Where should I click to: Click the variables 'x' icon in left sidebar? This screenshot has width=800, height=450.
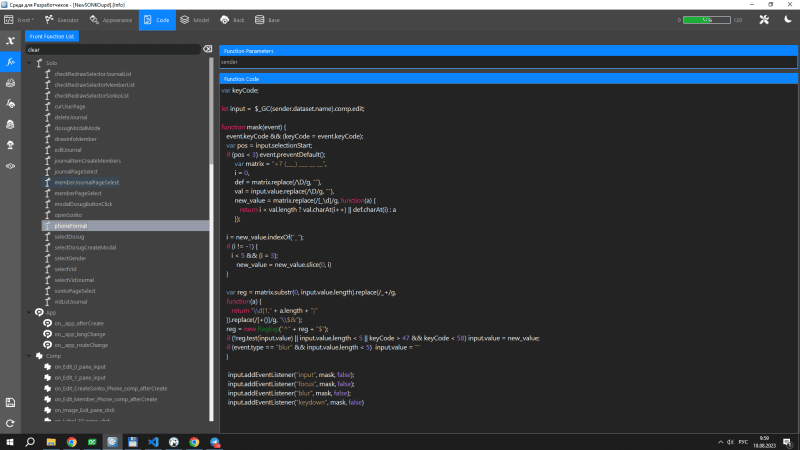(x=10, y=40)
